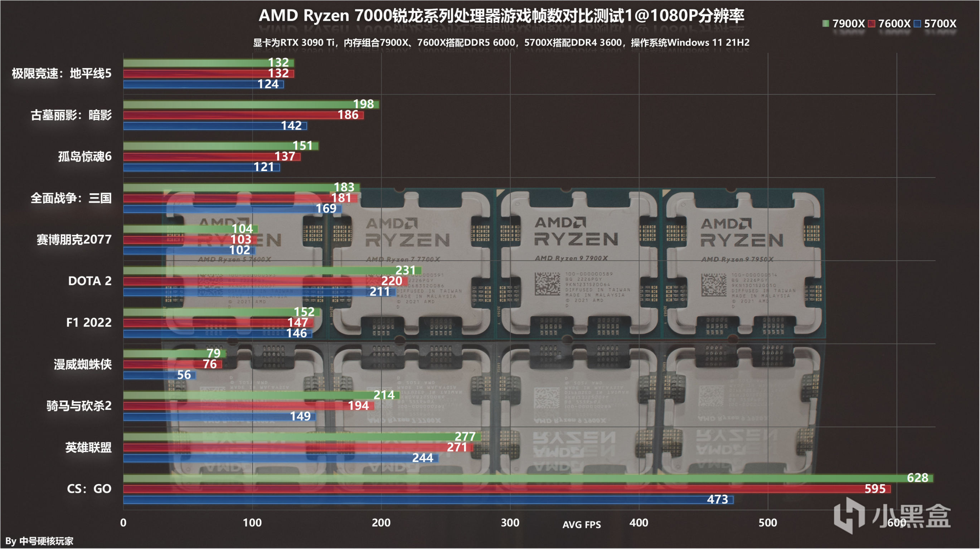Click the 7900X legend label

pos(849,24)
